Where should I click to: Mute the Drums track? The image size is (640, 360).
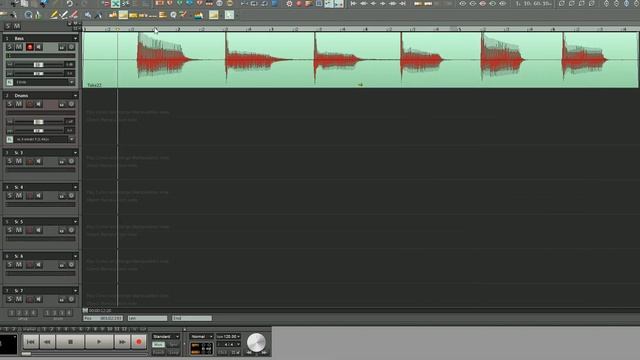pos(19,104)
